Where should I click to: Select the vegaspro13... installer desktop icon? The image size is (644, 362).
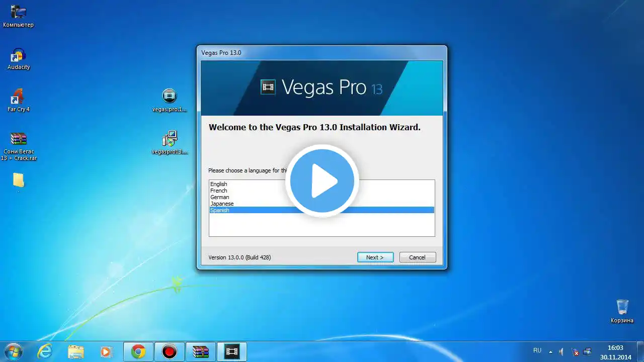pyautogui.click(x=170, y=143)
